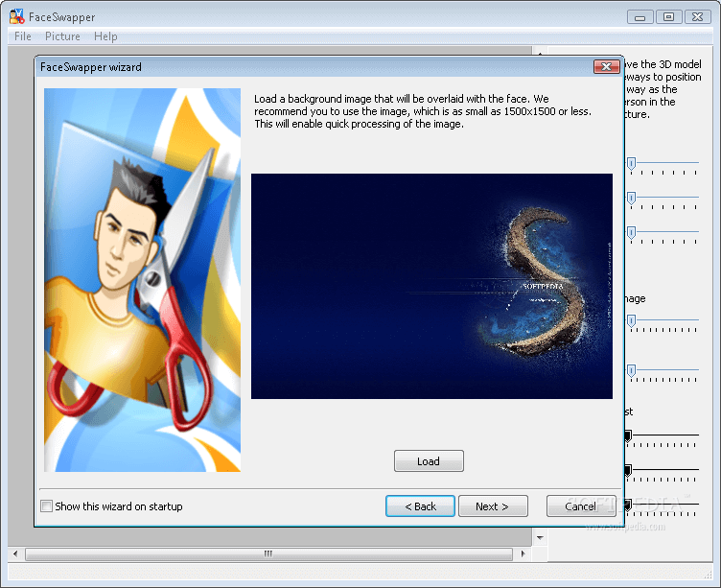Image resolution: width=721 pixels, height=588 pixels.
Task: Go to previous step with Back button
Action: click(420, 506)
